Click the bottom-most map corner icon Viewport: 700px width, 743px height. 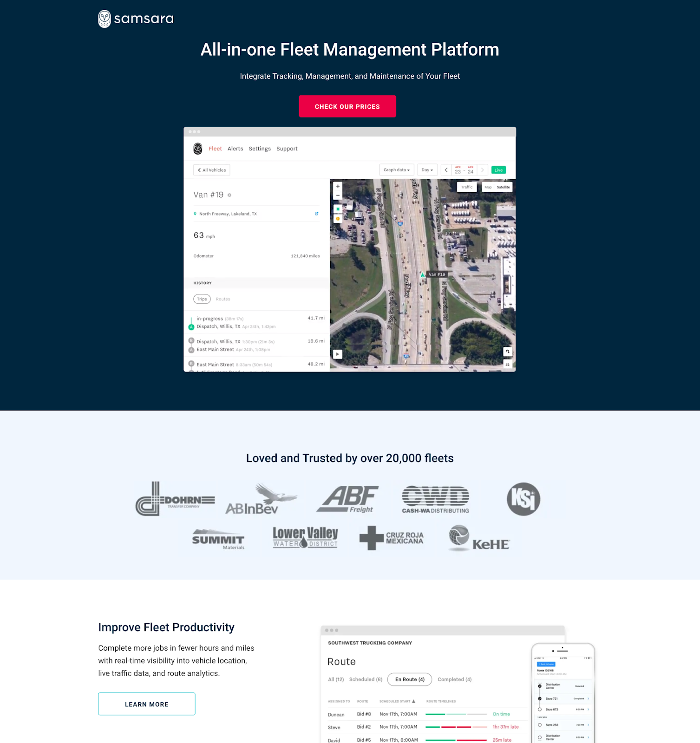[x=508, y=365]
